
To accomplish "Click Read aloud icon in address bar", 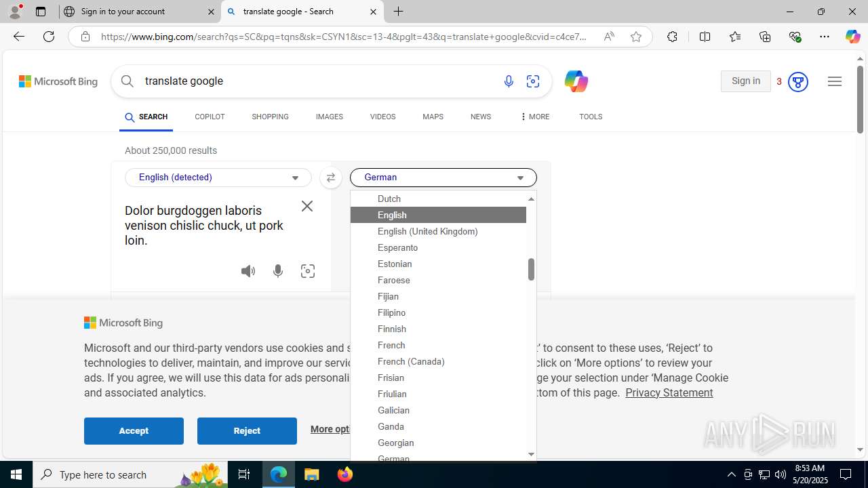I will point(609,37).
